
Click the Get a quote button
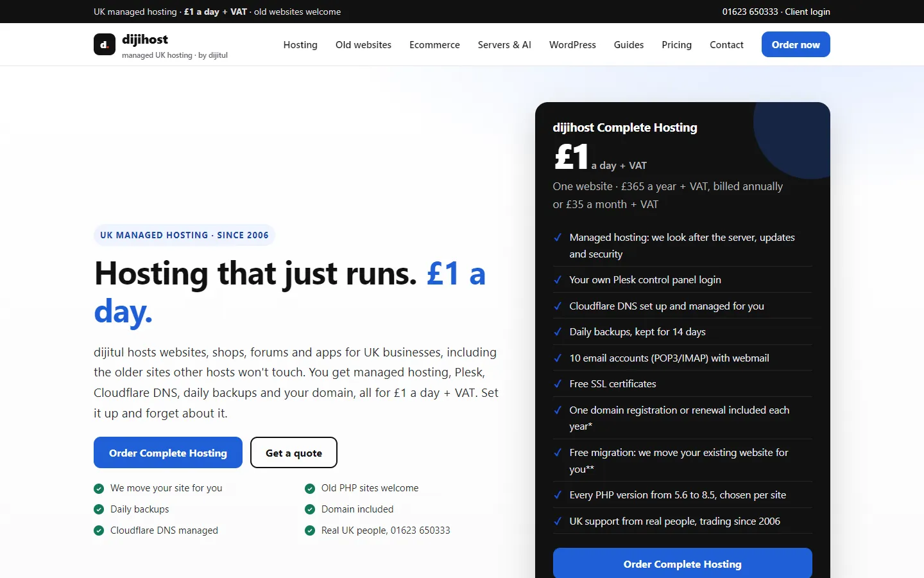(294, 453)
